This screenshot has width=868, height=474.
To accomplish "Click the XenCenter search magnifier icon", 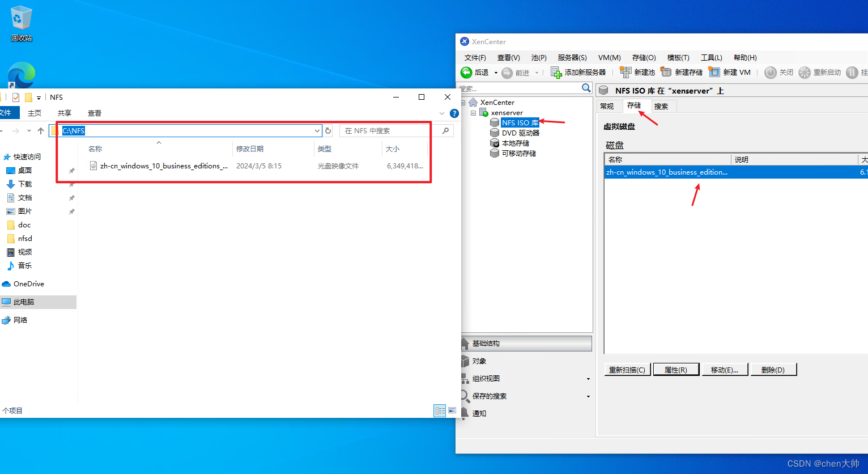I will (586, 88).
